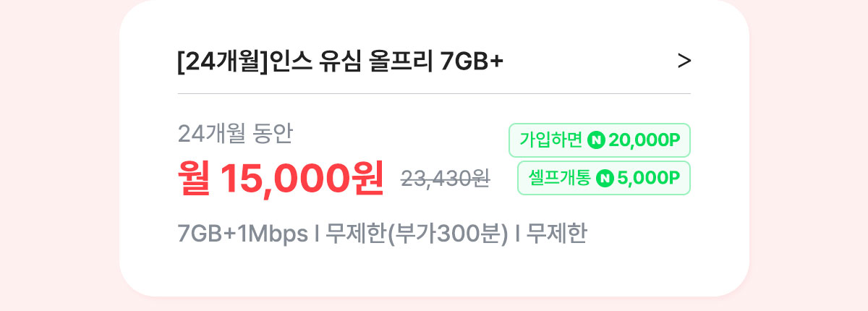This screenshot has width=868, height=311.
Task: Select the 가입하면 20,000P reward badge
Action: 600,140
